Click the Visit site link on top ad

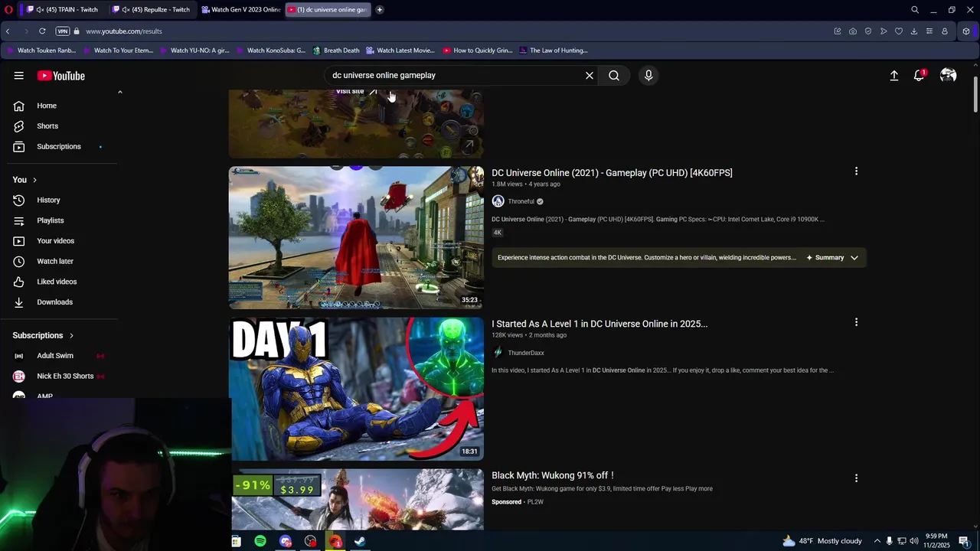[x=356, y=91]
